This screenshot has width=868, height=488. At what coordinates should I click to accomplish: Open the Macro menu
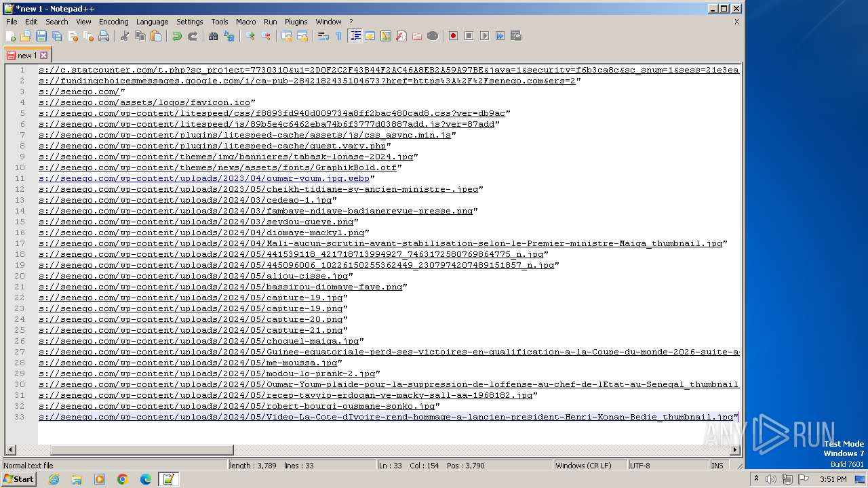(246, 22)
